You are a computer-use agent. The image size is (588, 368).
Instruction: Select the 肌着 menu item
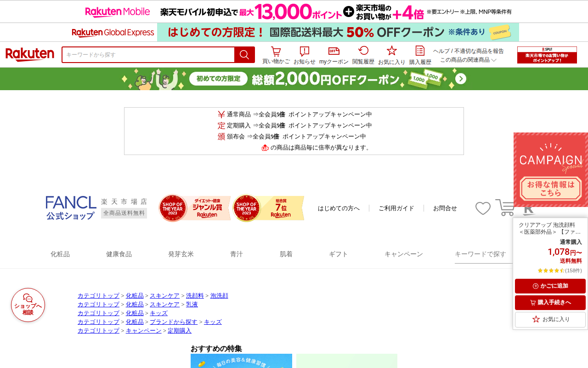click(x=286, y=254)
